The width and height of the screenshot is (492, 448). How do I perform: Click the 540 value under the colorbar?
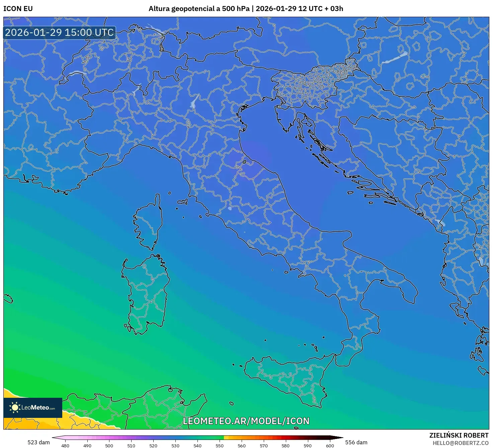point(198,446)
